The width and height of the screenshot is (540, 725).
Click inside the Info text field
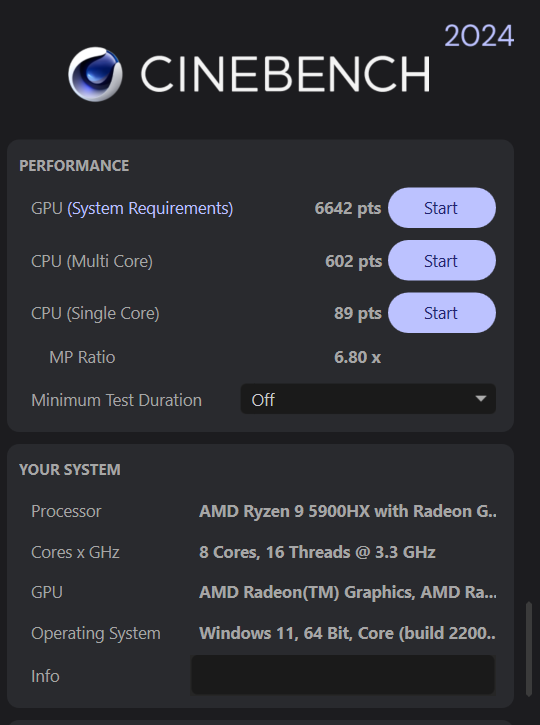(343, 675)
